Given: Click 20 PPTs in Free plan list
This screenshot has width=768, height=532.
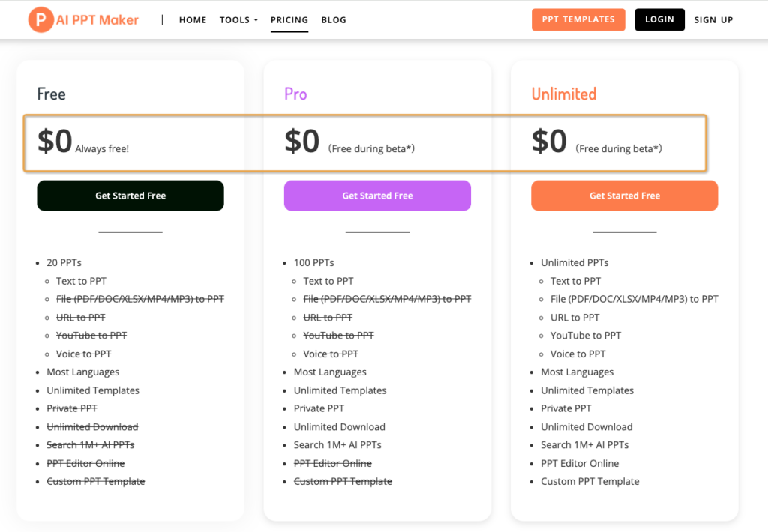Looking at the screenshot, I should pos(64,263).
